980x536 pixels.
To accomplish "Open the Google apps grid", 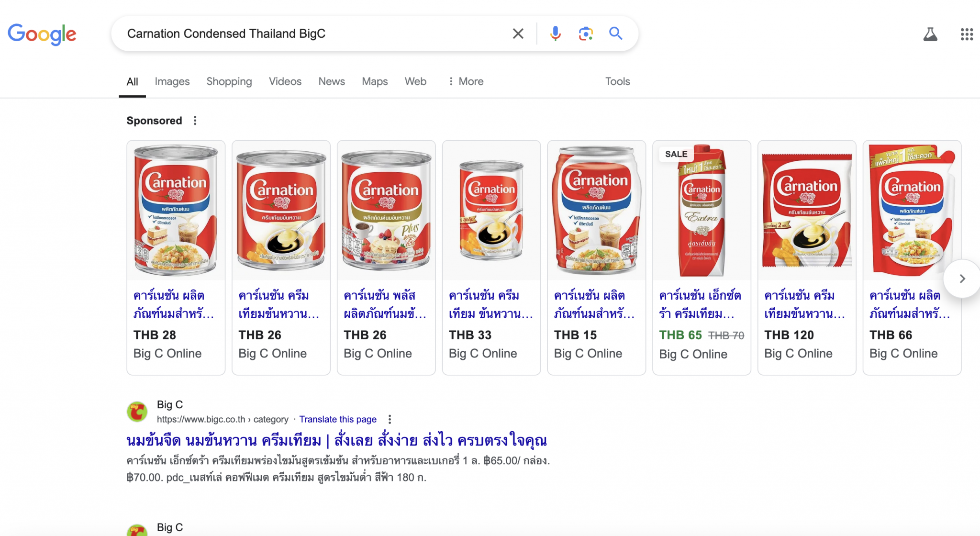I will point(967,34).
